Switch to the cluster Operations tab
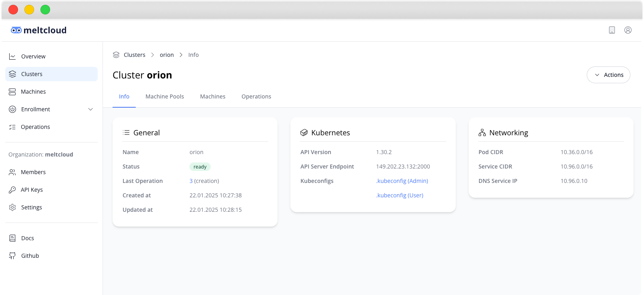This screenshot has width=644, height=295. (256, 96)
